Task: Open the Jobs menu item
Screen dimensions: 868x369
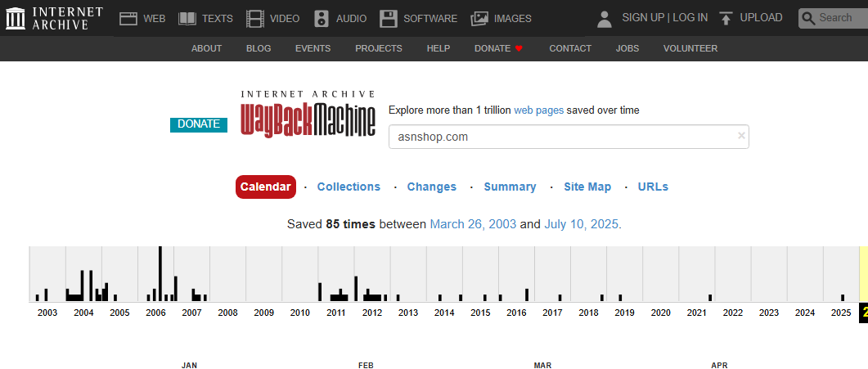Action: 627,49
